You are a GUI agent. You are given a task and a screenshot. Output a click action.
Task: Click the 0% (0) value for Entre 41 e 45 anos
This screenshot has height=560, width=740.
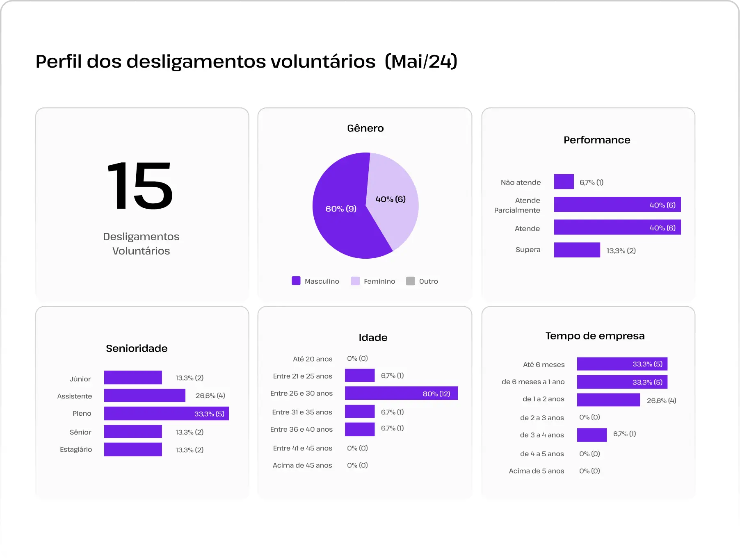tap(357, 448)
